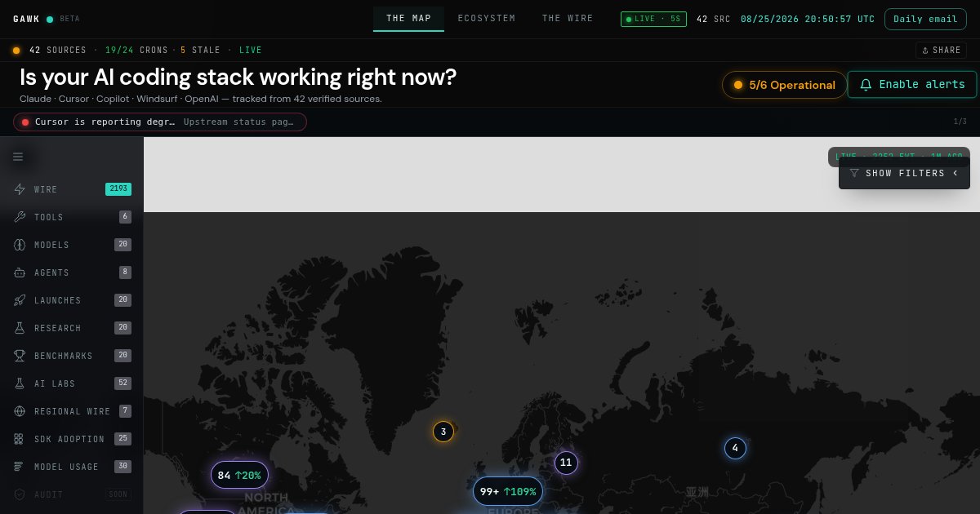Viewport: 980px width, 514px height.
Task: Open the SDK Adoption sidebar section
Action: pyautogui.click(x=72, y=439)
